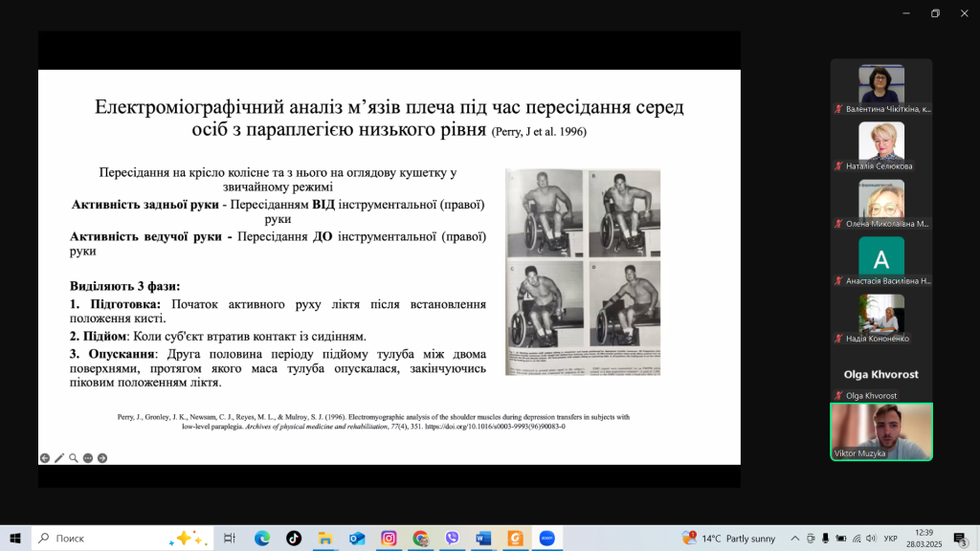Advance to the next slide arrow

tap(102, 458)
